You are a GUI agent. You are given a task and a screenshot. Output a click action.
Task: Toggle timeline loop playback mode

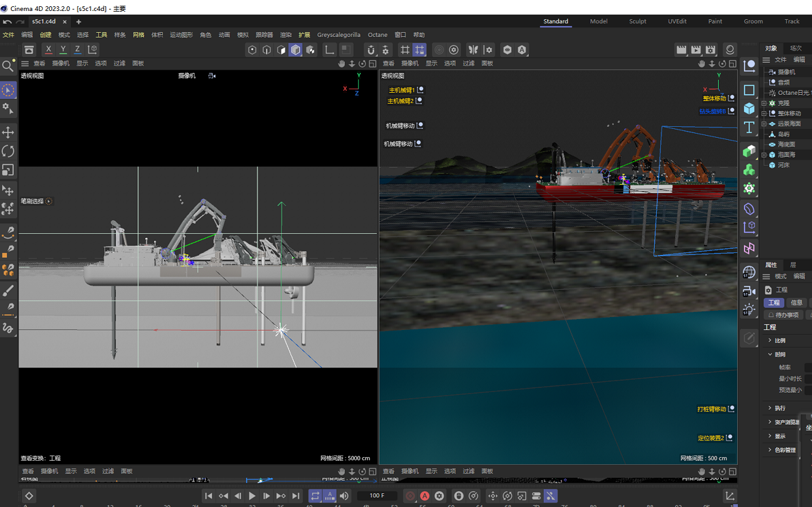tap(315, 496)
